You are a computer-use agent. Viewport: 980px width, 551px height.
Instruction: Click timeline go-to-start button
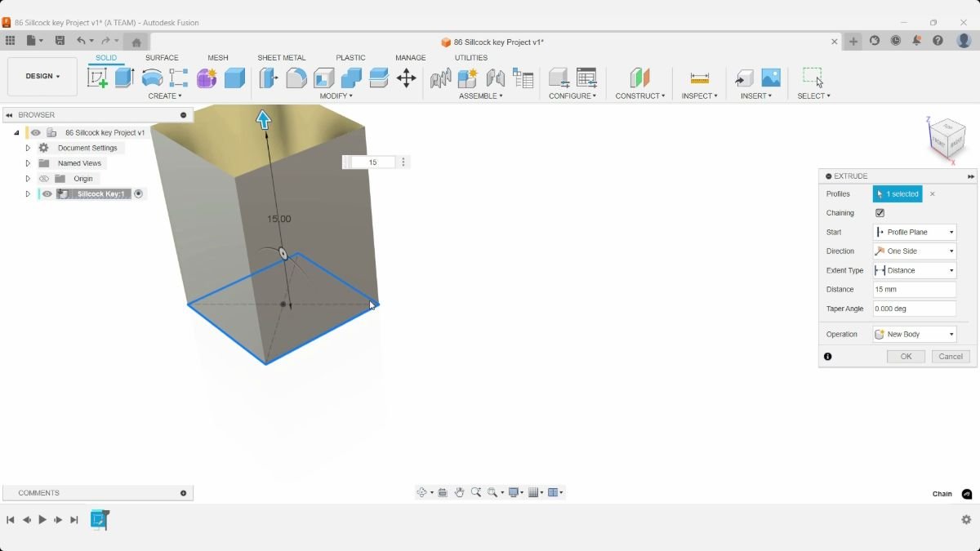pyautogui.click(x=11, y=520)
